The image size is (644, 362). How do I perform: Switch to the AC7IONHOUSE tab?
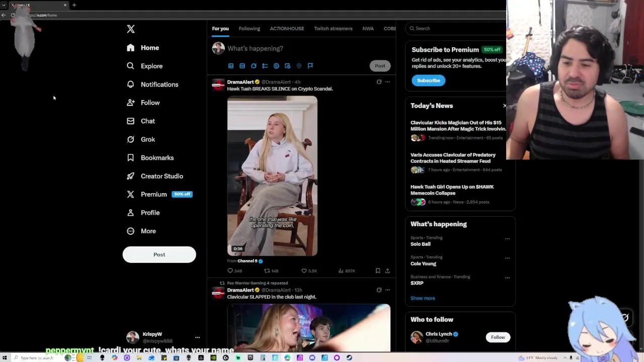pyautogui.click(x=287, y=29)
